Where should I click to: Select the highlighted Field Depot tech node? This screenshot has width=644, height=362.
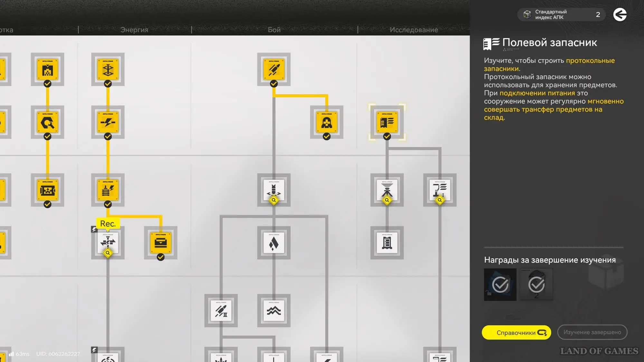coord(387,123)
